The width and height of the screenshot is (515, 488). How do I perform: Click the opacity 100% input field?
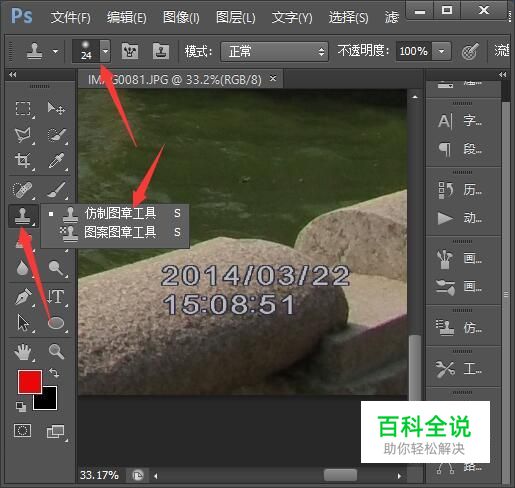tap(414, 51)
